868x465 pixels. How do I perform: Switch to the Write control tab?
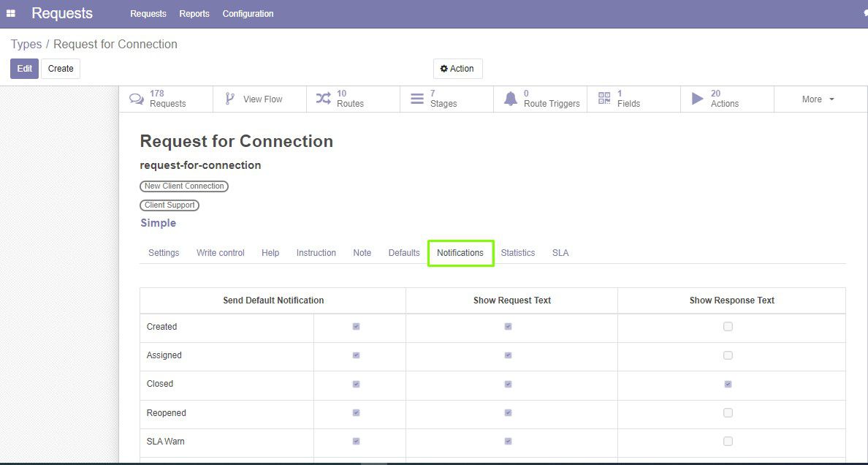click(221, 253)
